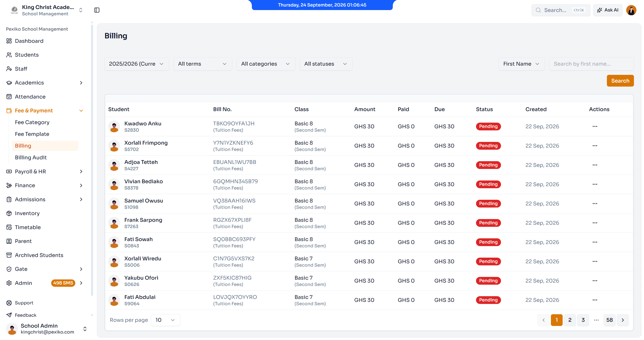Open the Parent icon in sidebar
The image size is (644, 340).
(9, 241)
